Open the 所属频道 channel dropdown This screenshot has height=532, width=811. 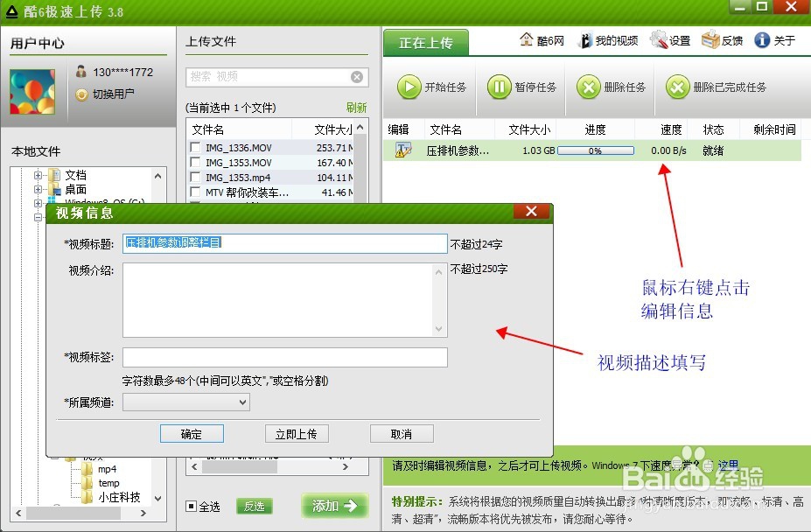pyautogui.click(x=186, y=402)
